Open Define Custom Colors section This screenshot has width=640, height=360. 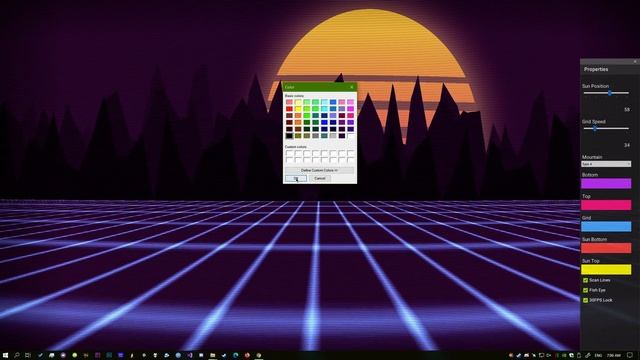[320, 170]
